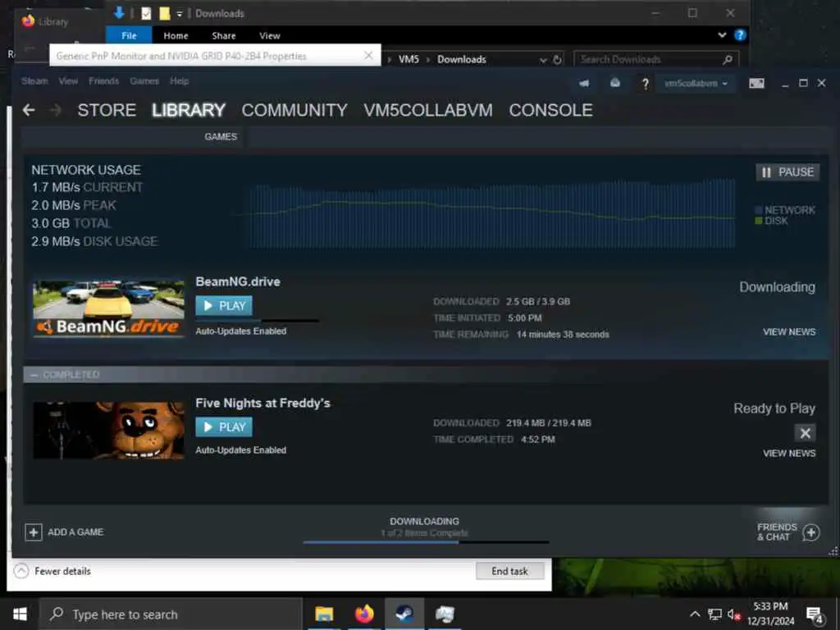Open Explorer address bar history dropdown
The image size is (840, 630).
(x=543, y=60)
